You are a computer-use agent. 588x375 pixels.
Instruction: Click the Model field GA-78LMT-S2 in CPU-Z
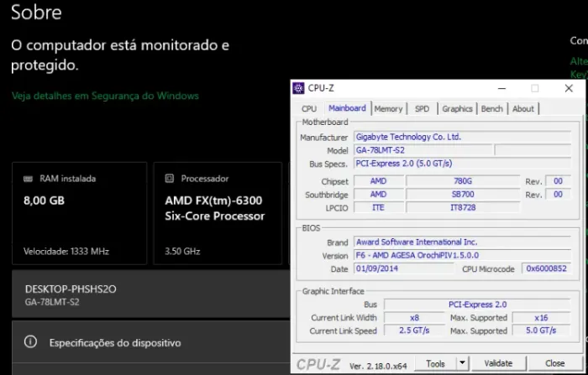coord(423,150)
